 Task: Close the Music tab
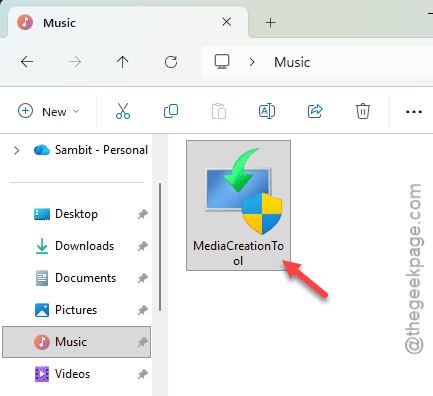coord(227,22)
